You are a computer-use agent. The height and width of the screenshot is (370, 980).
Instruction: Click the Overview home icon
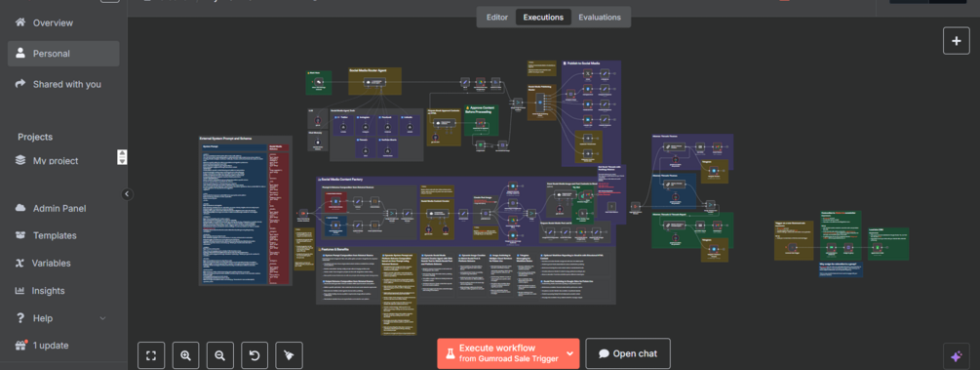pyautogui.click(x=20, y=22)
